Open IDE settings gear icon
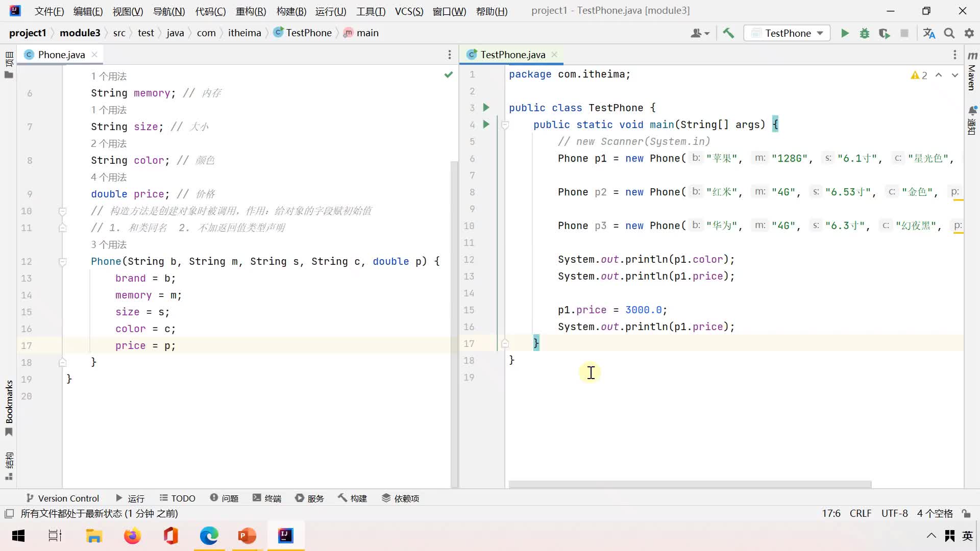980x551 pixels. pos(969,33)
